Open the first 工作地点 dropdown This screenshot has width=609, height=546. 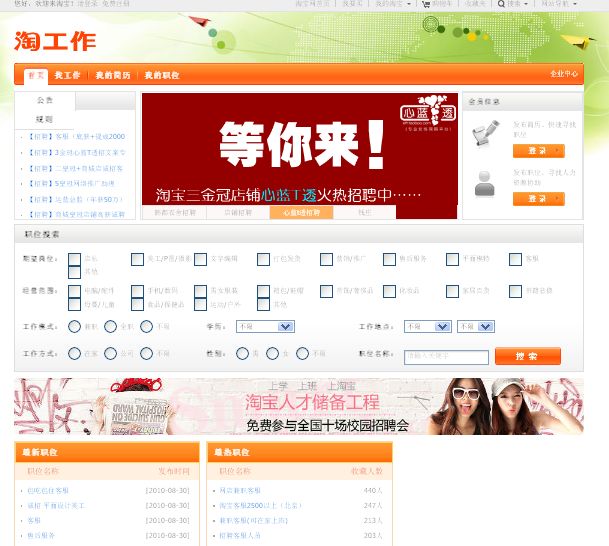427,327
